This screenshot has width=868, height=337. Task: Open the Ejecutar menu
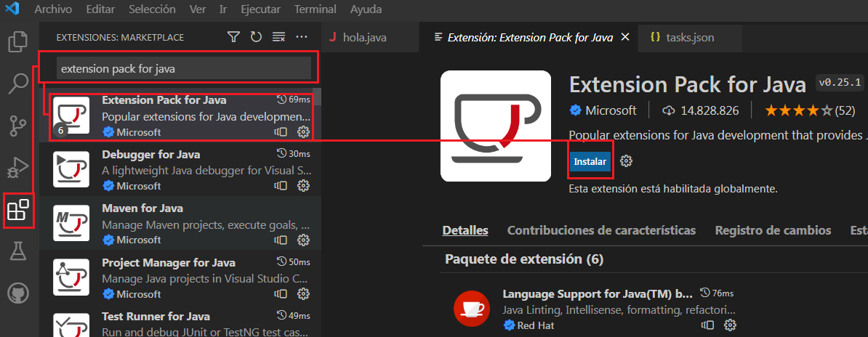[x=261, y=9]
